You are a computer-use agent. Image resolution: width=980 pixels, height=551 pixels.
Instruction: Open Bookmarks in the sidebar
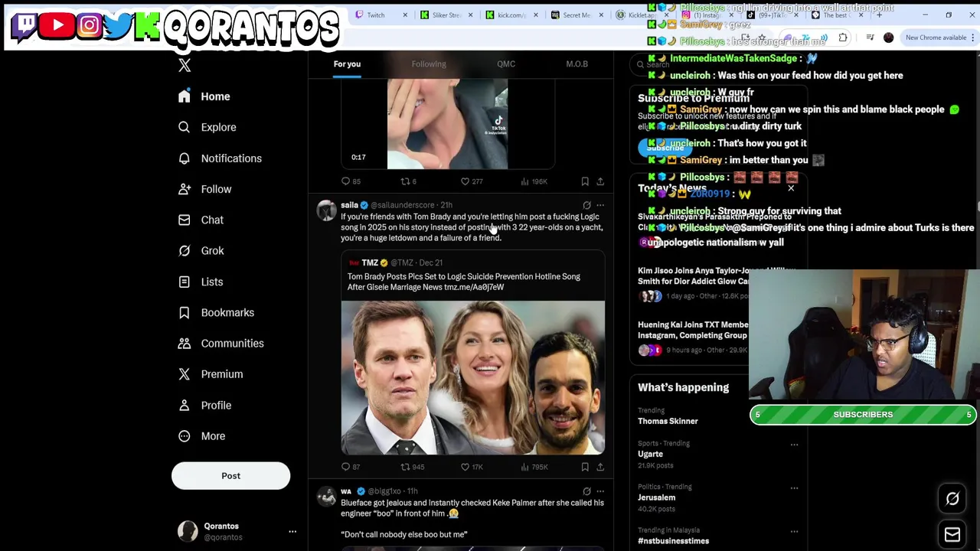[x=217, y=312]
